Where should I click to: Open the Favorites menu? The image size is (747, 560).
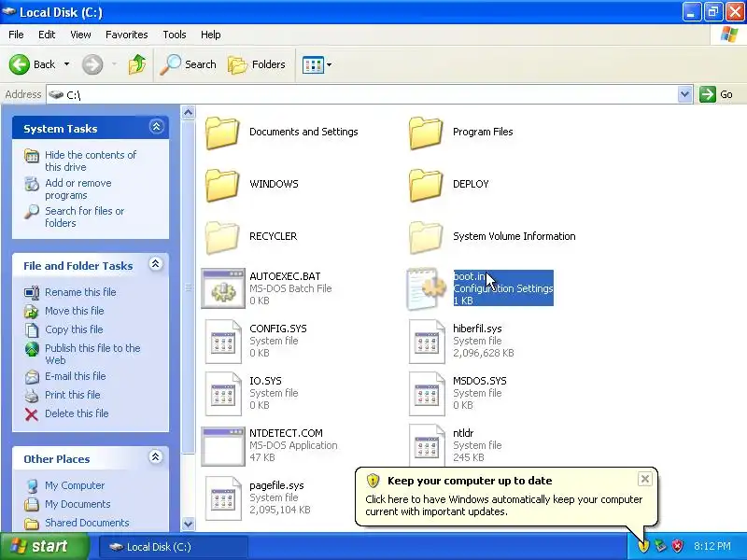coord(127,35)
